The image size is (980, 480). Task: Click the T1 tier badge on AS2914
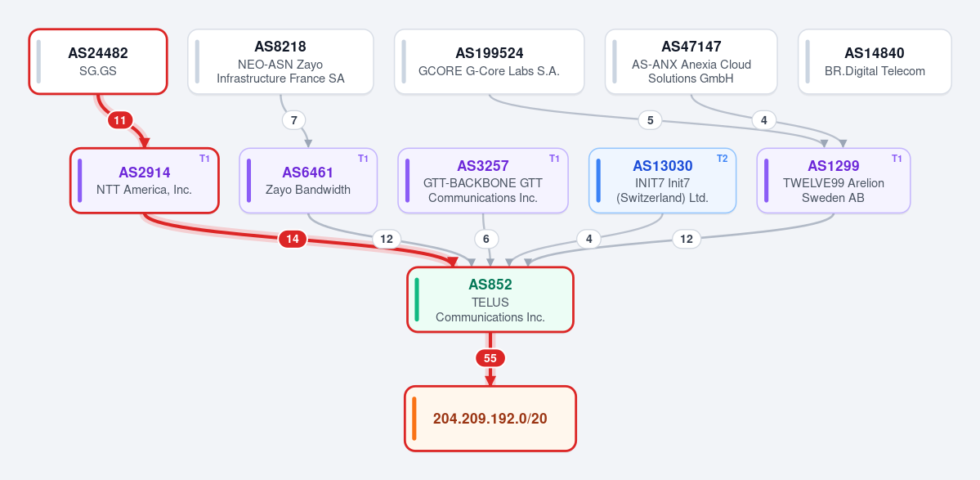coord(204,159)
